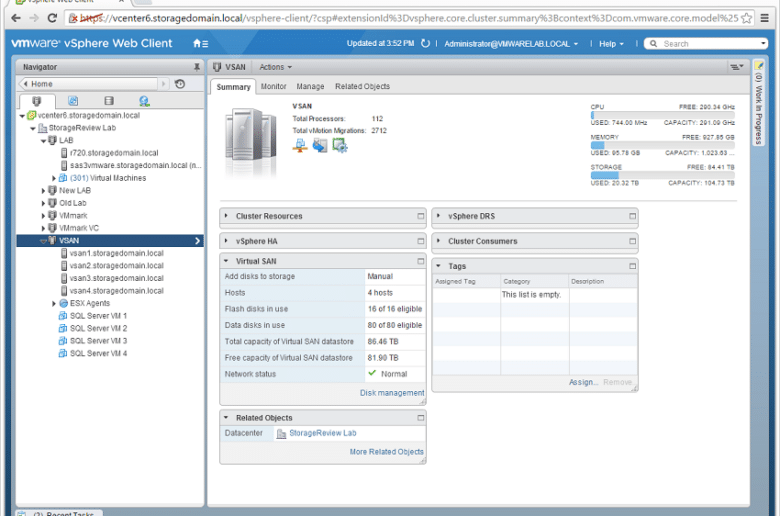Select VMmark VC cluster in tree

coord(79,228)
